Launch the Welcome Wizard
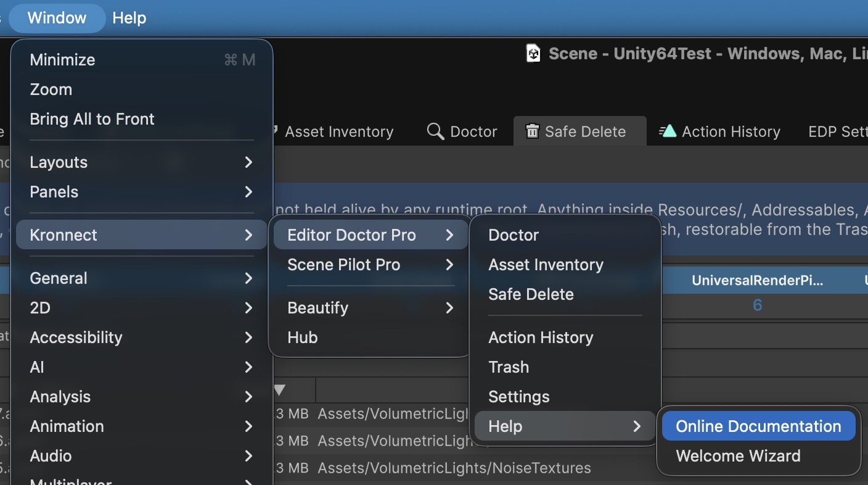This screenshot has width=868, height=485. click(759, 456)
